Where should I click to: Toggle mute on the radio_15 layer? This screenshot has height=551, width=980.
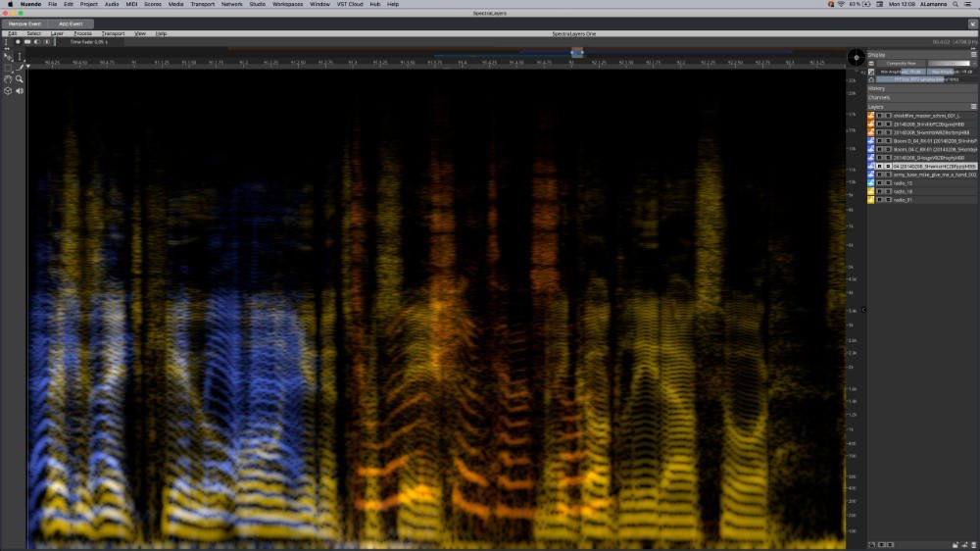point(879,183)
